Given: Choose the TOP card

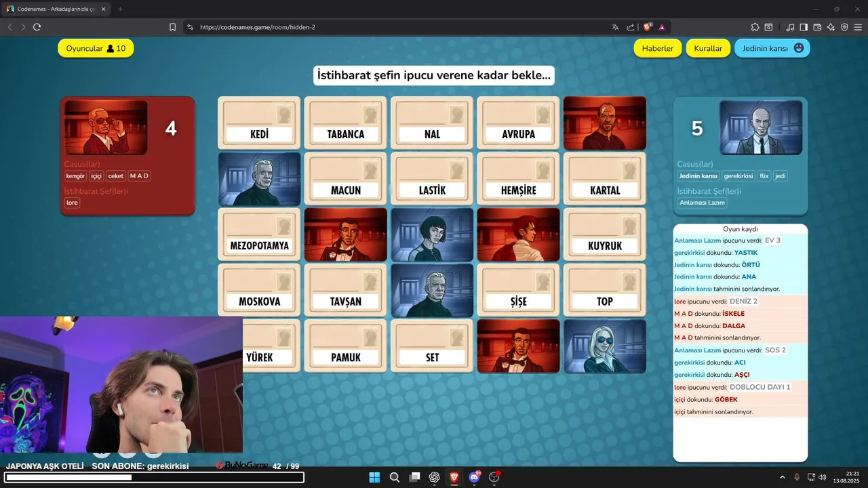Looking at the screenshot, I should (x=605, y=290).
